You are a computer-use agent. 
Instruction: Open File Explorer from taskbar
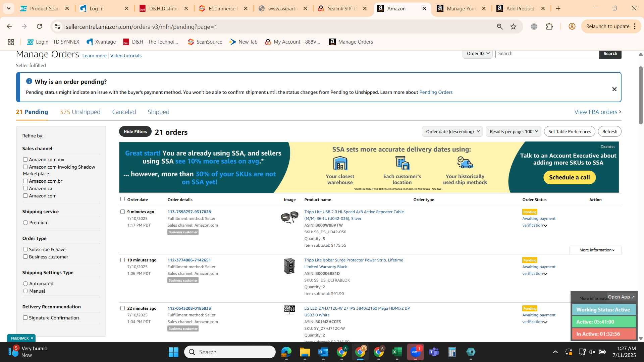(x=305, y=352)
